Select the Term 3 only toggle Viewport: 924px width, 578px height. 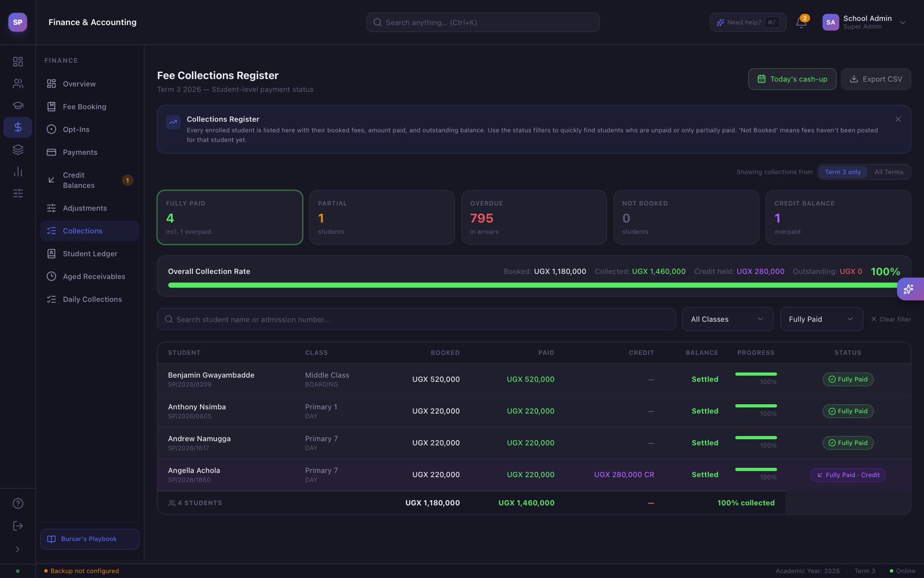[843, 172]
